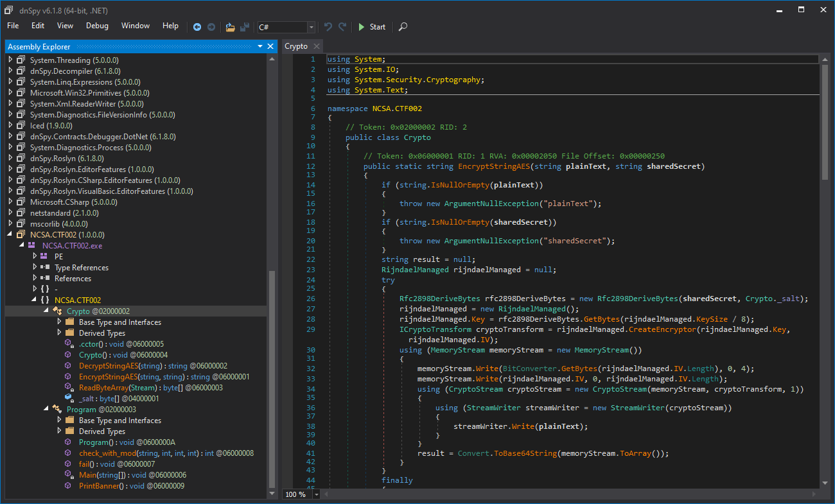Click the navigate forward arrow icon
The height and width of the screenshot is (504, 835).
[x=210, y=27]
